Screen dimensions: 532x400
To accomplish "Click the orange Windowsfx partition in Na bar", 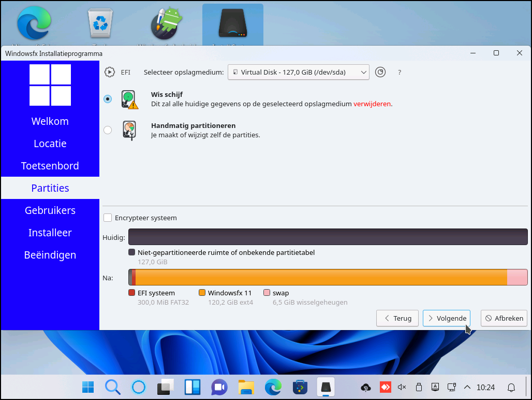I will point(321,277).
